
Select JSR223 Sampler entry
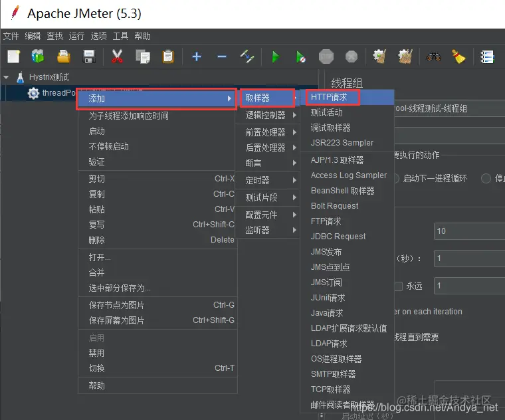pos(347,143)
